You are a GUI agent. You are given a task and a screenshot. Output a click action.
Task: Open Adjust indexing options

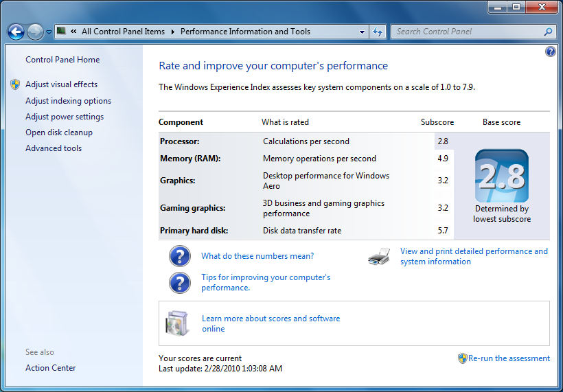(x=68, y=101)
